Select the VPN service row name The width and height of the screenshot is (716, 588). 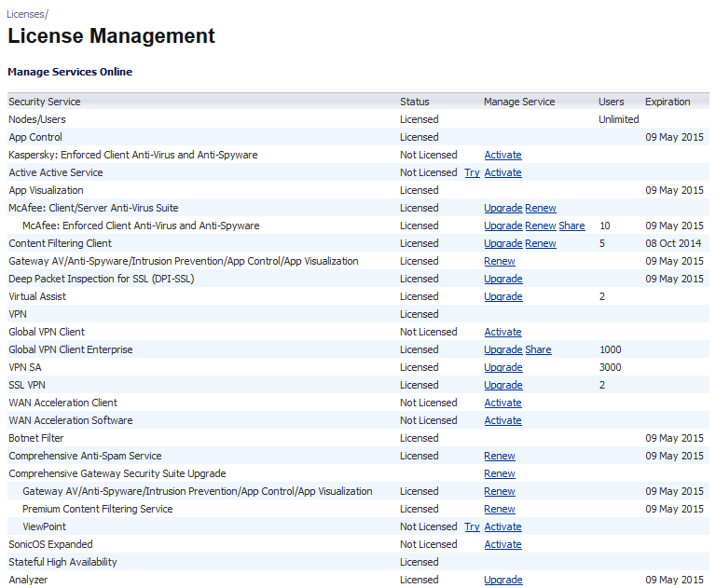click(x=18, y=315)
